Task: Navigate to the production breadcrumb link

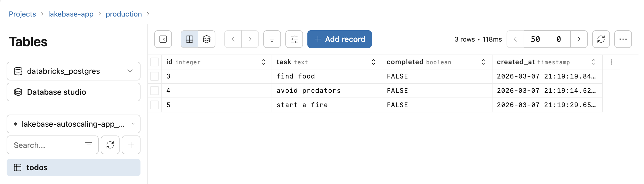Action: (124, 14)
